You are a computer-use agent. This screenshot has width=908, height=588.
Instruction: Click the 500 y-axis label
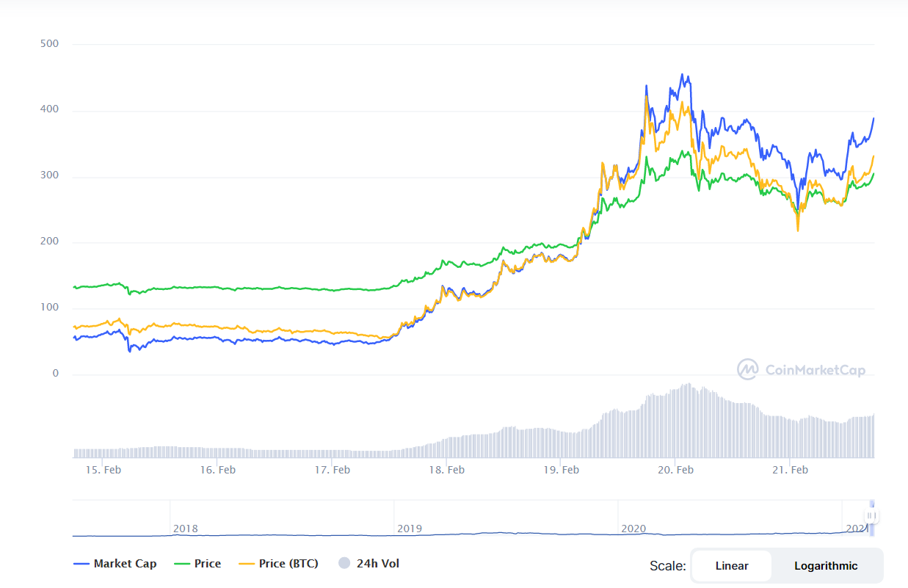tap(50, 44)
